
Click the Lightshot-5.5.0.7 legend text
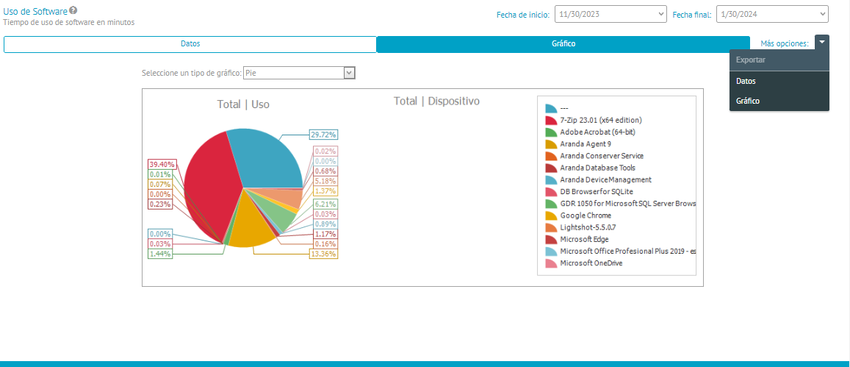click(588, 227)
